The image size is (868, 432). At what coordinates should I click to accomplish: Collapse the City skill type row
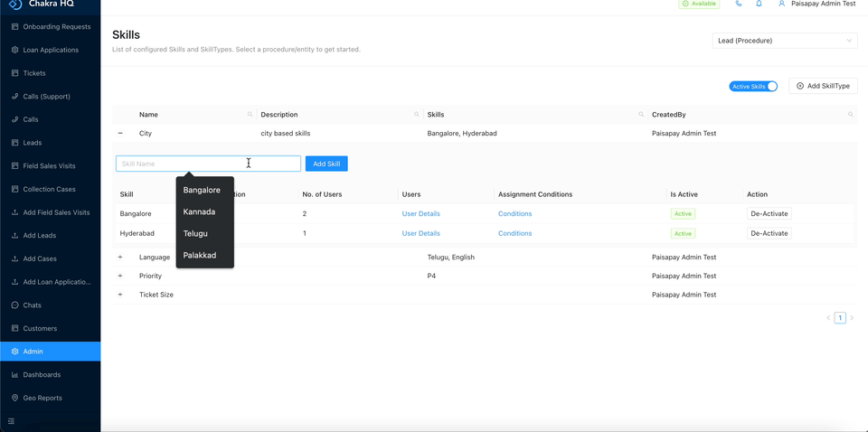[x=120, y=134]
